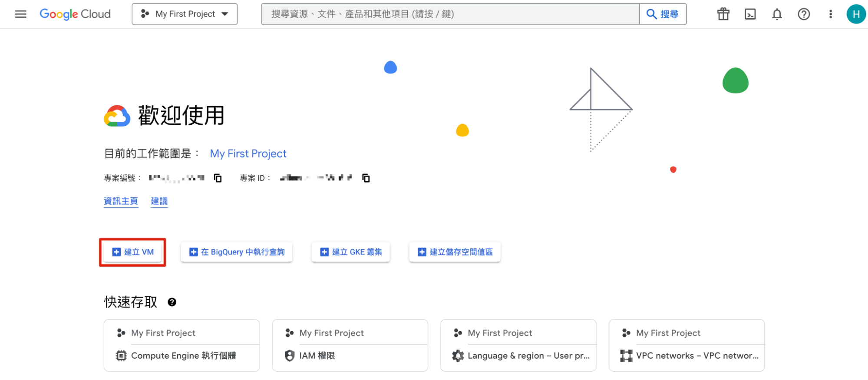Open the My First Project link
Image resolution: width=868 pixels, height=380 pixels.
tap(248, 153)
